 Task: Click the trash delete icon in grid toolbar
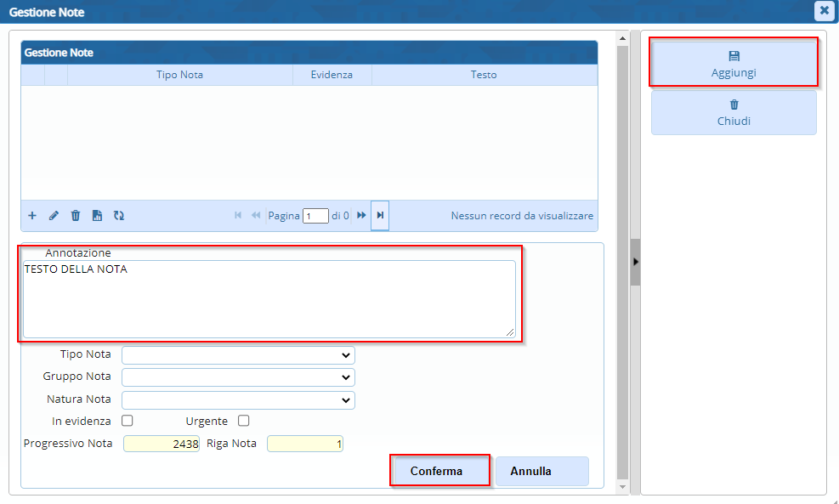point(76,216)
